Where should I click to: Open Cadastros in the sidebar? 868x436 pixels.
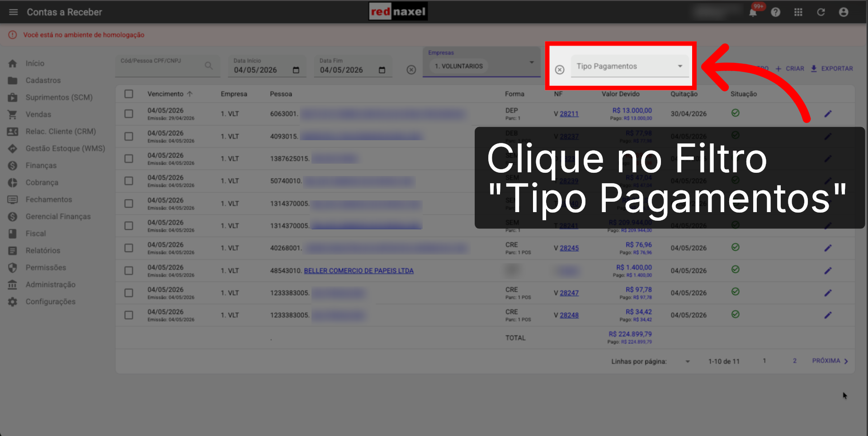click(43, 81)
